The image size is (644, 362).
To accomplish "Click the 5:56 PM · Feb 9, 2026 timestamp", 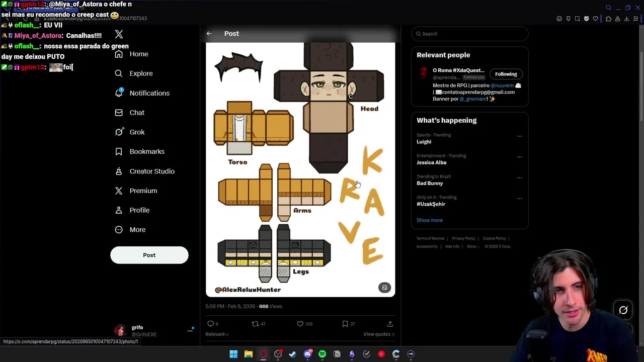I will pyautogui.click(x=230, y=306).
